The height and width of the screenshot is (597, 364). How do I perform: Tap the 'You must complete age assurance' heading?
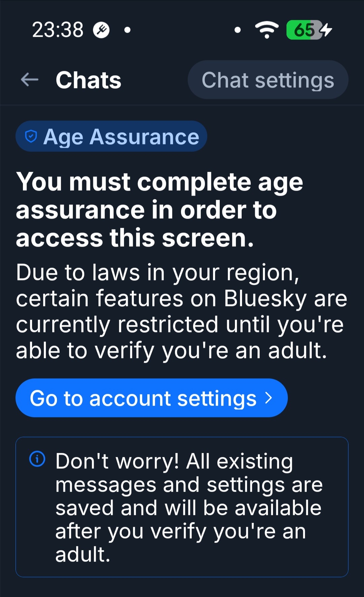click(x=159, y=210)
